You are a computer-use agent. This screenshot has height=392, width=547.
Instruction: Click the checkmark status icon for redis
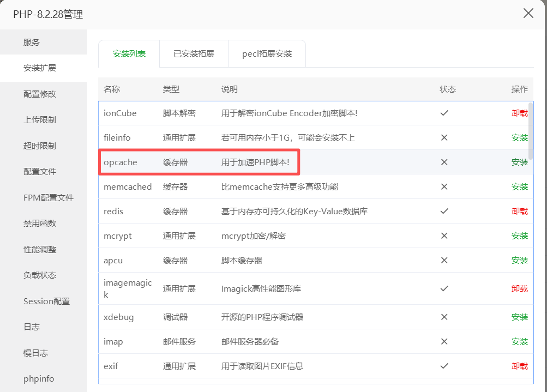[x=444, y=211]
